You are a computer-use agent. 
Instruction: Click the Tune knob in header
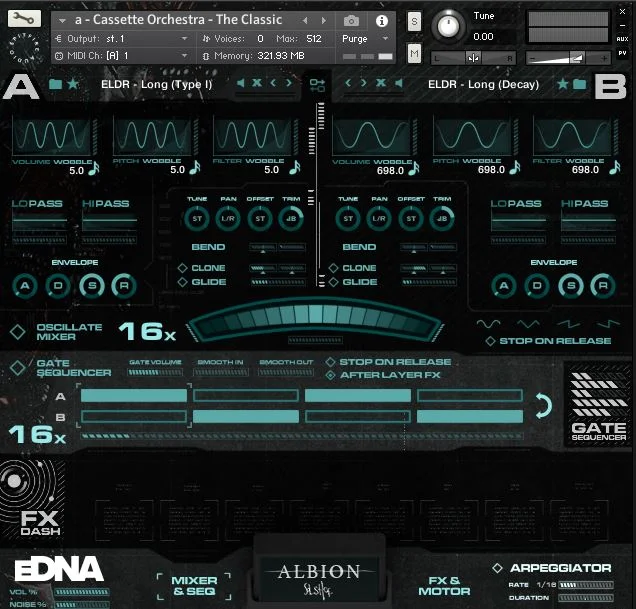[x=448, y=26]
